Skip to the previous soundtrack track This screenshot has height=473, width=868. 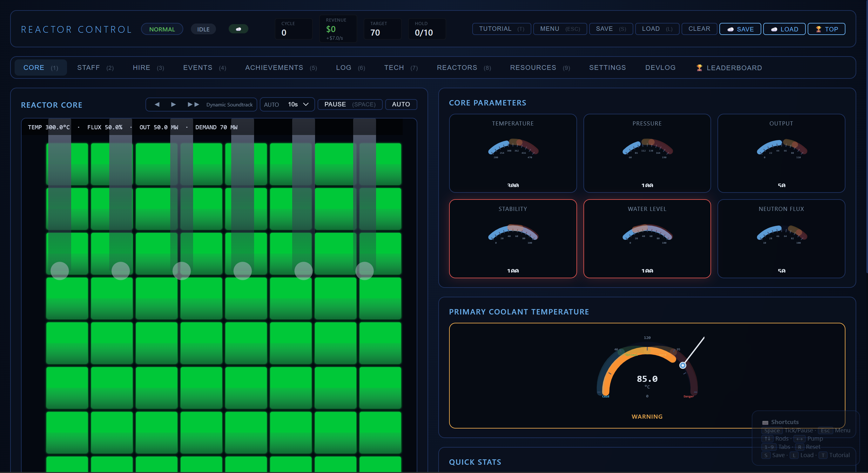coord(157,105)
